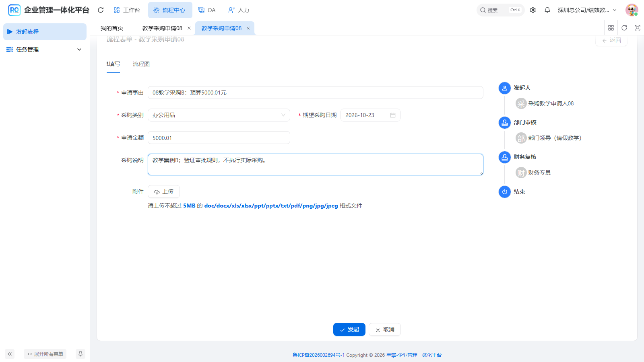Expand the 任务管理 menu
This screenshot has height=362, width=644.
click(45, 49)
